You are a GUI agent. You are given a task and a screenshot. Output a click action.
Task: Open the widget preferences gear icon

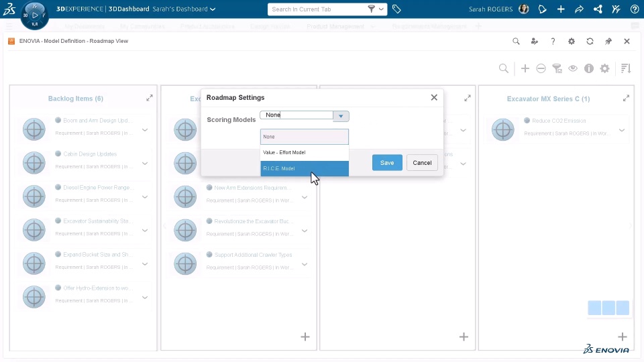point(572,41)
